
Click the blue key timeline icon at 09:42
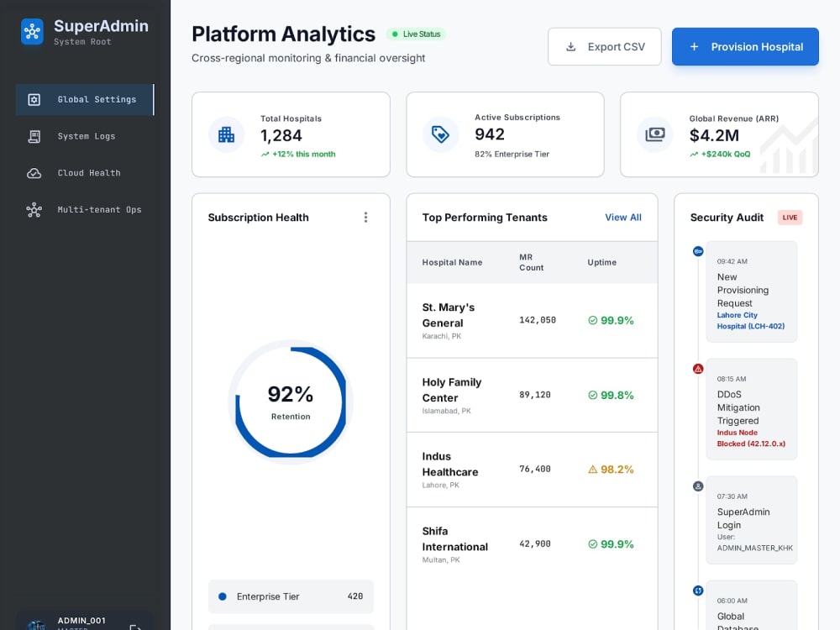(x=698, y=251)
